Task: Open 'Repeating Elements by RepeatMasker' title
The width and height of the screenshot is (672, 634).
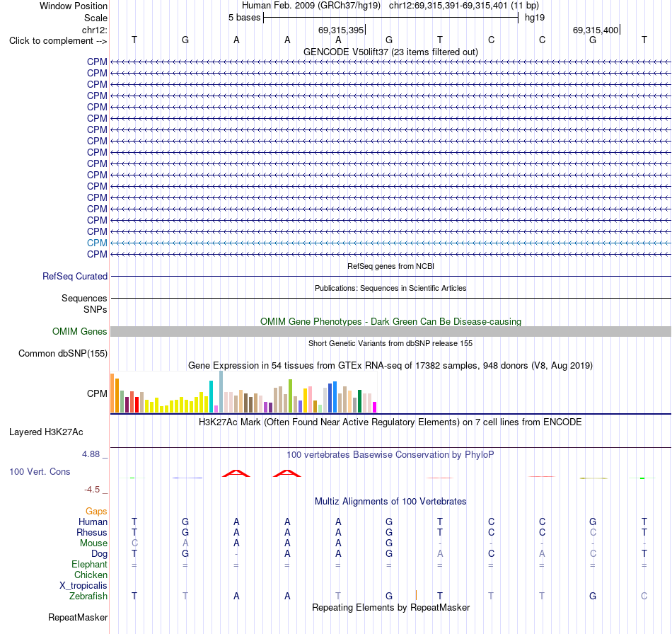Action: pyautogui.click(x=390, y=608)
